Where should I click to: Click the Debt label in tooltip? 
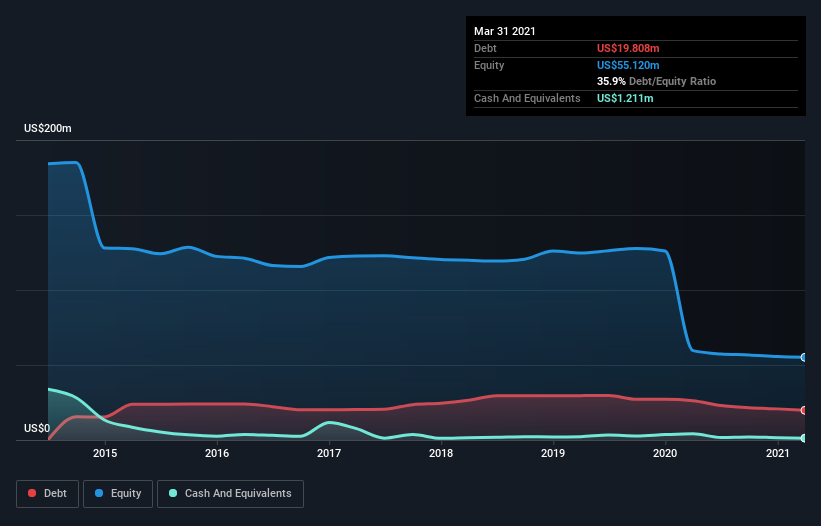(x=485, y=48)
